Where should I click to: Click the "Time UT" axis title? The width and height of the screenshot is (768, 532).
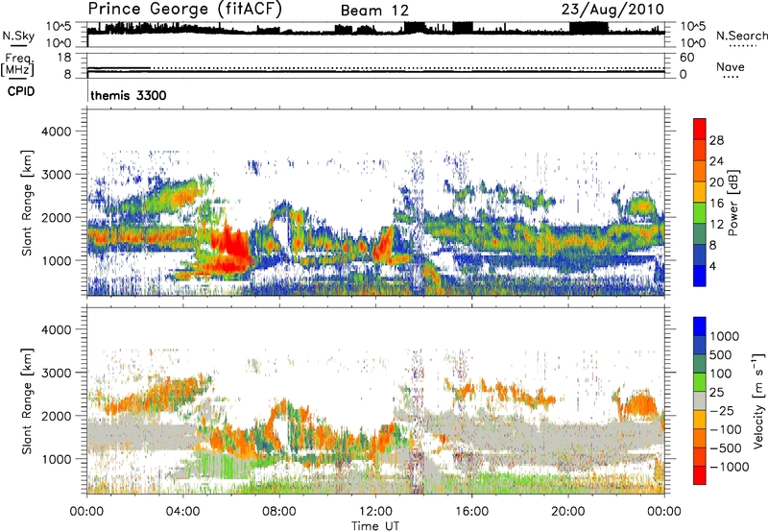[375, 526]
